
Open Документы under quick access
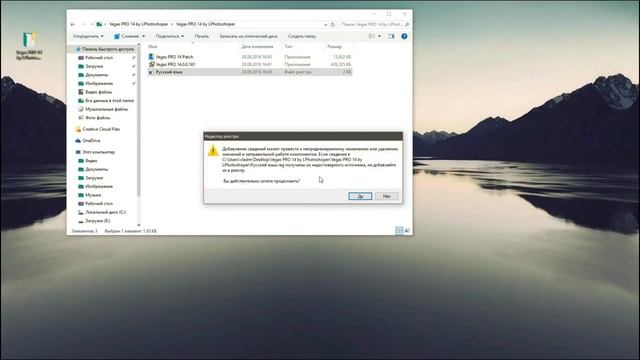tap(97, 75)
